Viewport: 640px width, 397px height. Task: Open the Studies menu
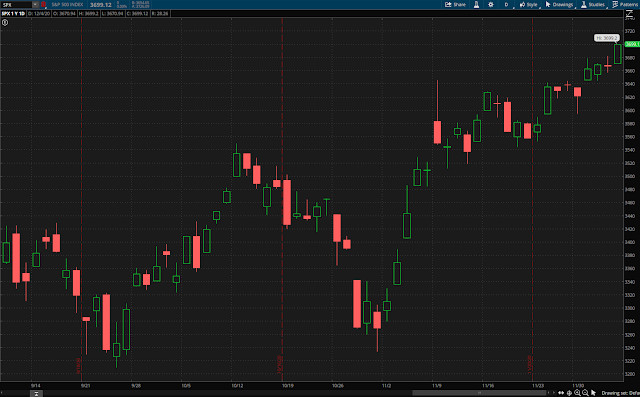coord(593,4)
